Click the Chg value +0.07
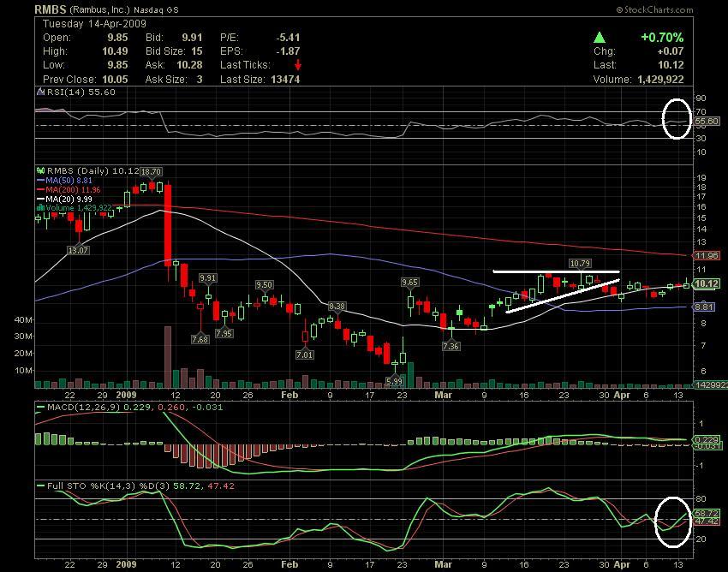The height and width of the screenshot is (572, 728). (671, 51)
